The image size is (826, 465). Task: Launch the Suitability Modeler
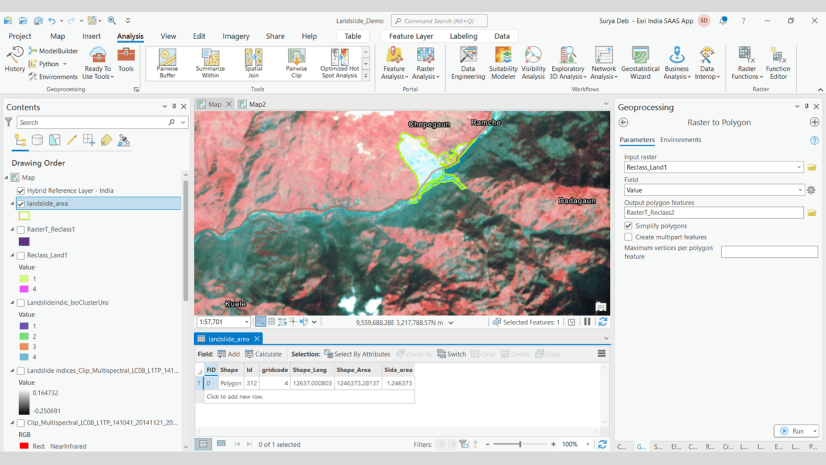tap(503, 63)
